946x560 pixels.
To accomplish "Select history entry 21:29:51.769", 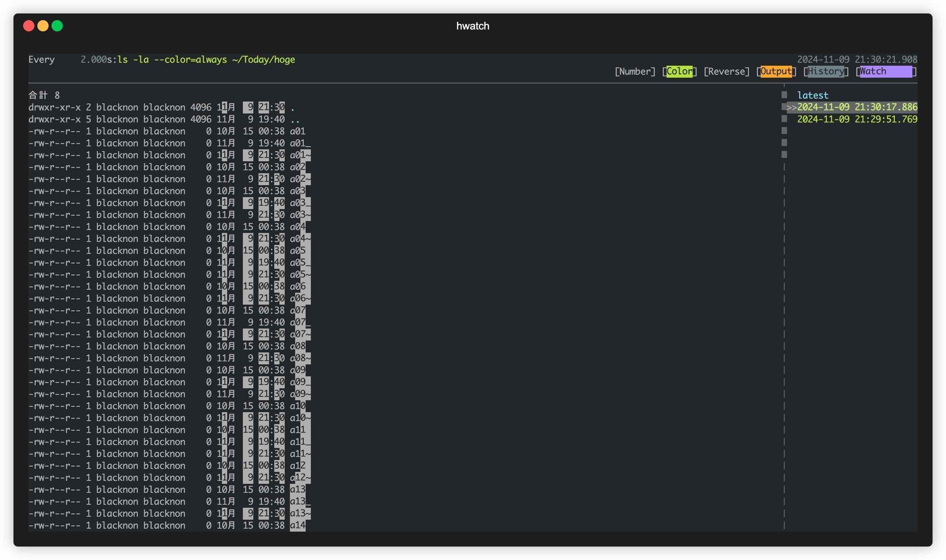I will pyautogui.click(x=856, y=119).
